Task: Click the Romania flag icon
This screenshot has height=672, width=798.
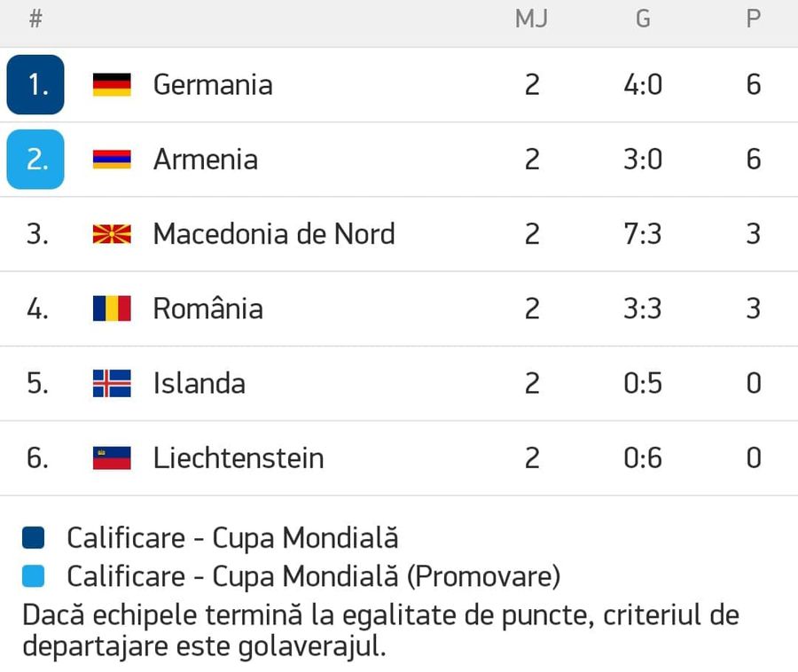Action: click(x=112, y=309)
